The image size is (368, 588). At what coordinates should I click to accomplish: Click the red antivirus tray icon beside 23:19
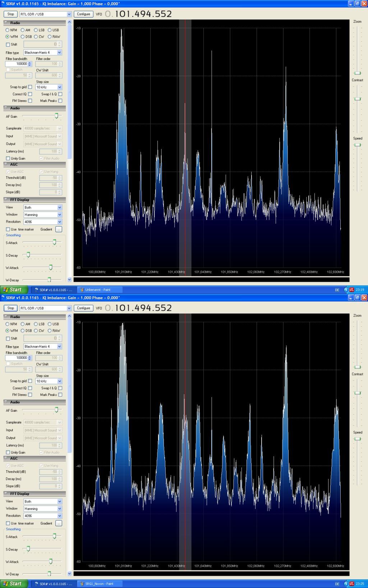coord(352,290)
